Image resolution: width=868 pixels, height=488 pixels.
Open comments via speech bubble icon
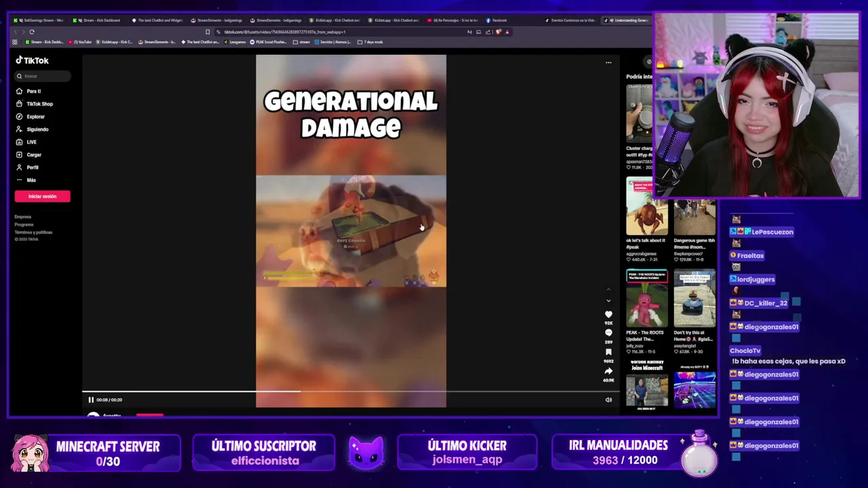608,333
